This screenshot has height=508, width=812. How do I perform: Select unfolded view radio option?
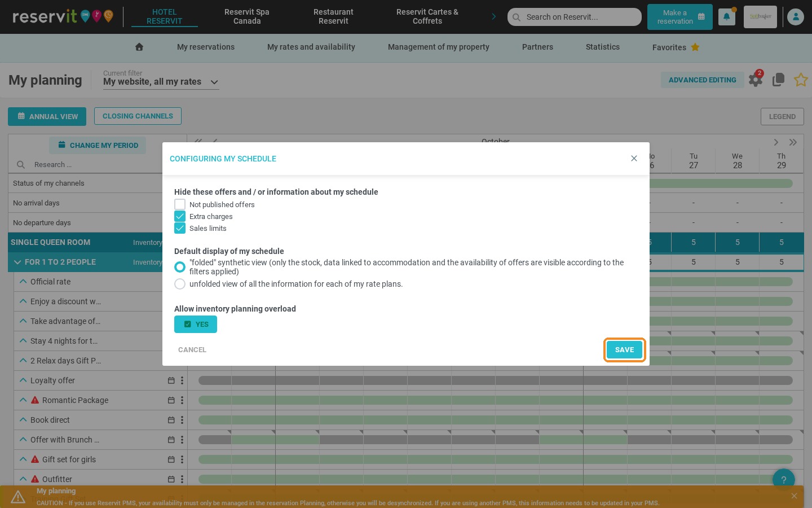180,284
